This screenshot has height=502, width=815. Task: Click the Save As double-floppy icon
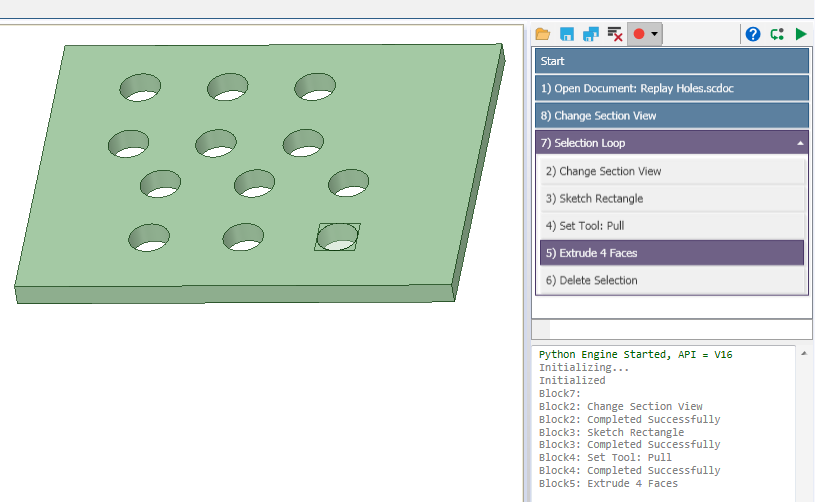(591, 34)
